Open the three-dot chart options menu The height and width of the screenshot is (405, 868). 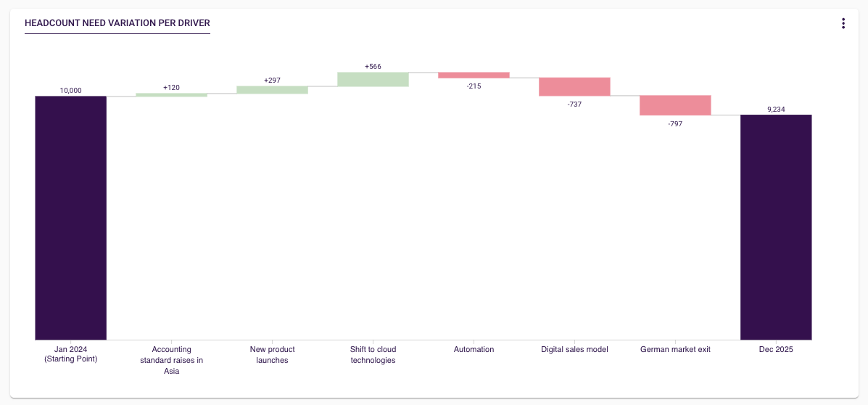843,23
